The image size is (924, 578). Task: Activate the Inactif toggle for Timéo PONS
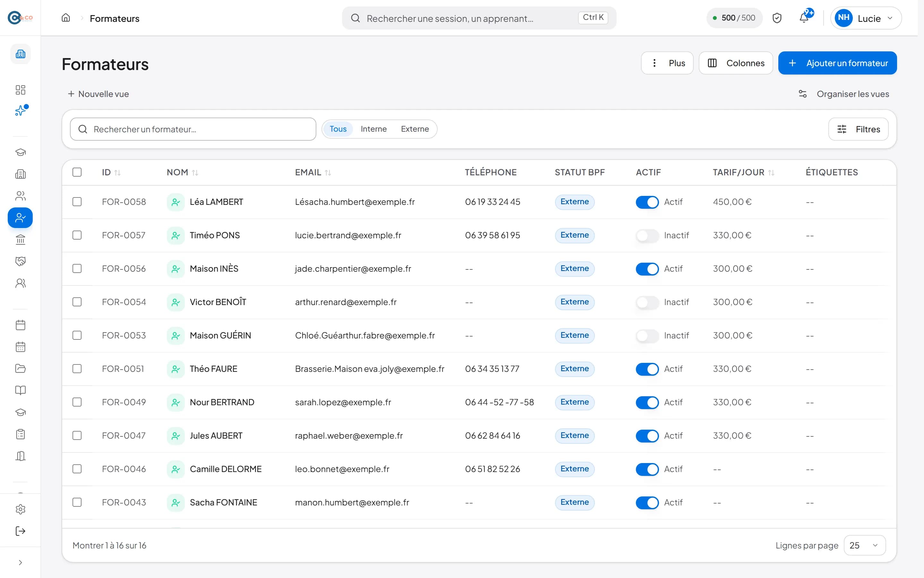coord(647,235)
